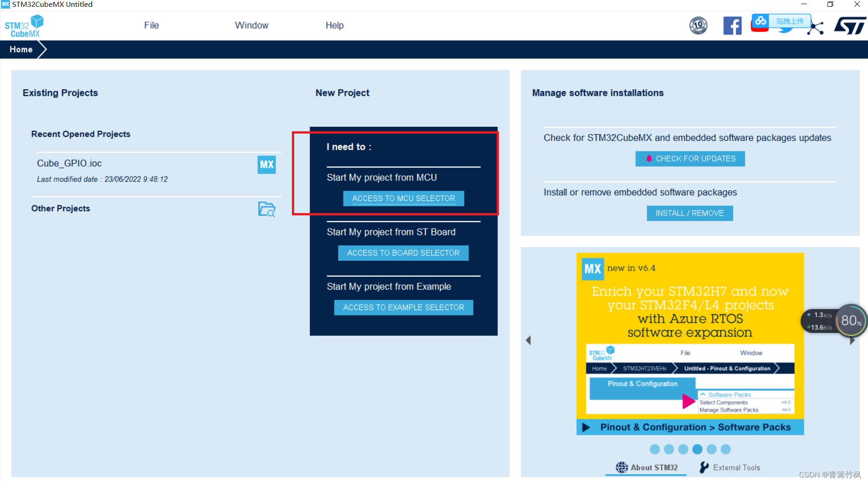Click 'Start My project from MCU' text

(x=382, y=178)
